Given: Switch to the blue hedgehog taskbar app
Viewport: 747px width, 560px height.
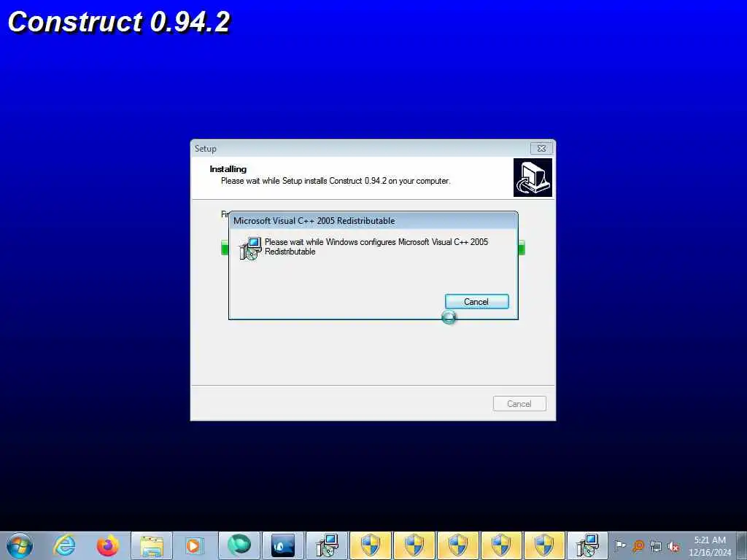Looking at the screenshot, I should [283, 545].
